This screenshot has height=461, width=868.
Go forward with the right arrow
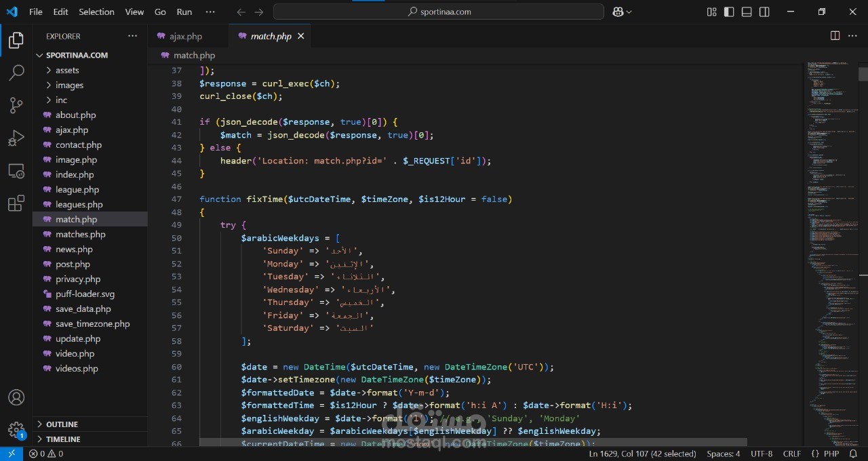pyautogui.click(x=259, y=12)
